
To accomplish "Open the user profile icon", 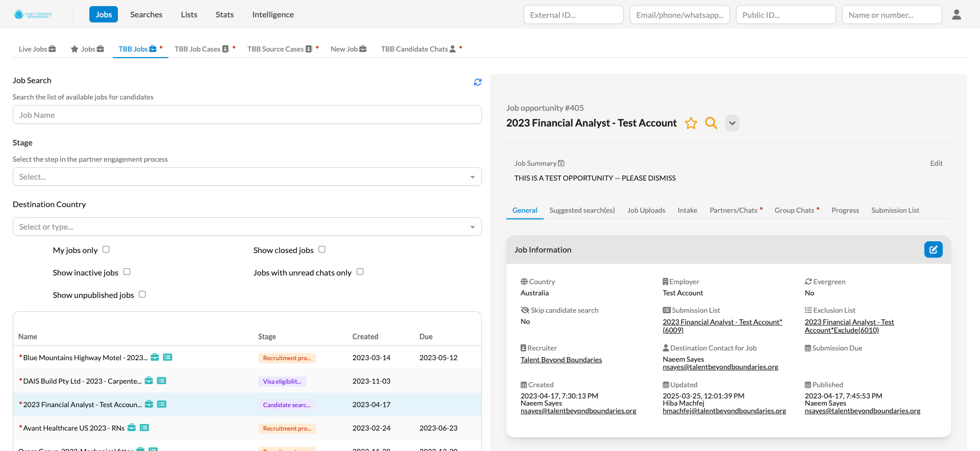I will (956, 15).
